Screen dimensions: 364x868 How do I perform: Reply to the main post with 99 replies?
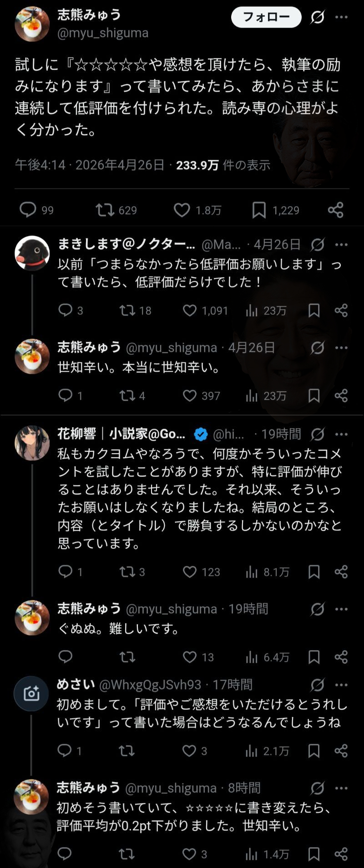(x=28, y=210)
